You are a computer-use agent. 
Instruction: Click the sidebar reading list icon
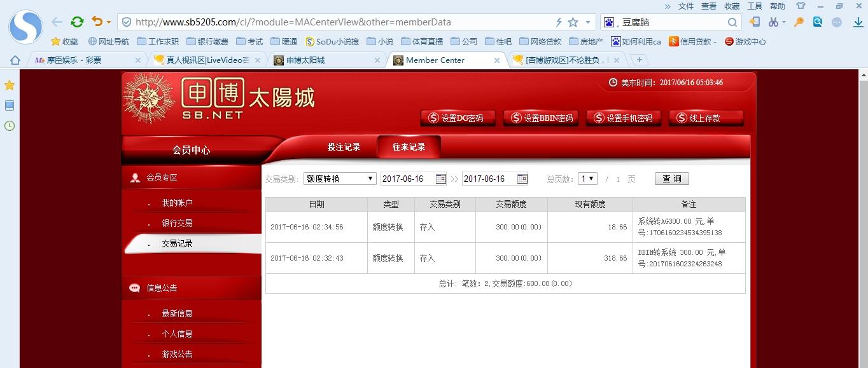[x=10, y=106]
